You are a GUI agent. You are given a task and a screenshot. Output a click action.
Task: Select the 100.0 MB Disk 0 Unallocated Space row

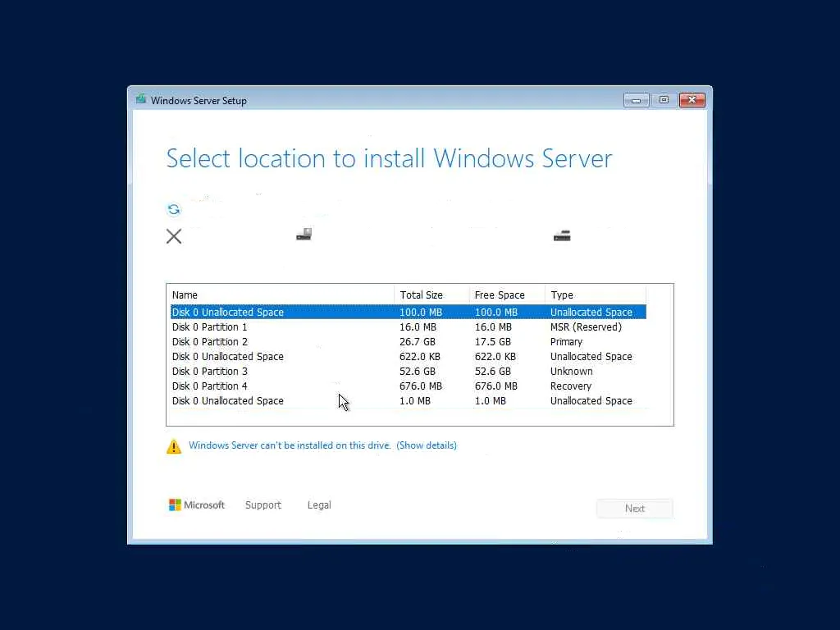click(x=409, y=312)
